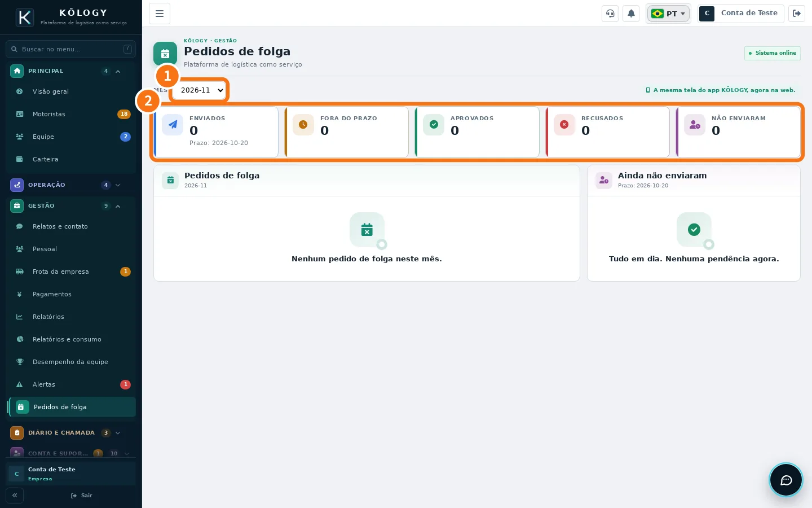Click Motoristas badge 18
This screenshot has height=508, width=812.
[124, 114]
